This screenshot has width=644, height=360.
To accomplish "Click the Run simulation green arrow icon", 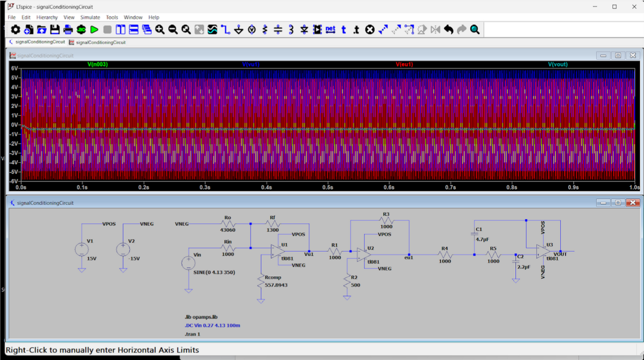I will 94,30.
